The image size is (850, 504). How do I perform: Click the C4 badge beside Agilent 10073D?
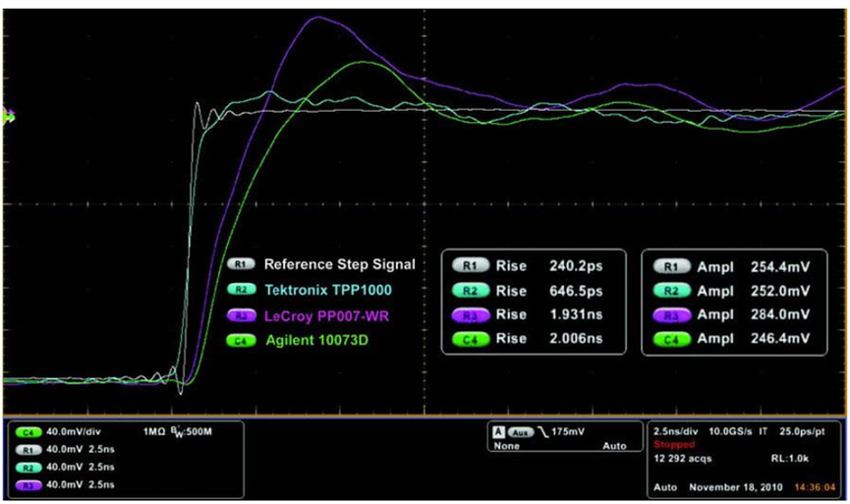click(241, 341)
